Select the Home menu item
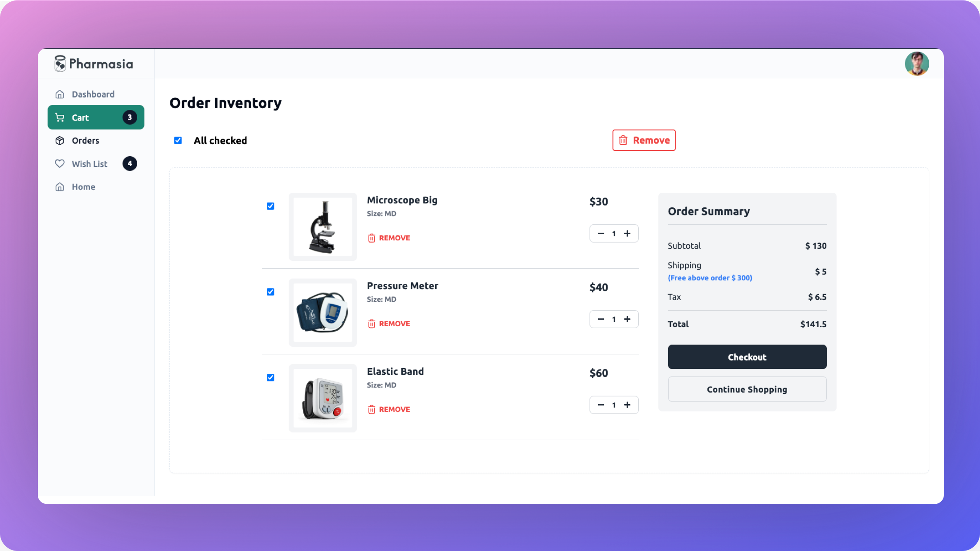Screen dimensions: 980x551 point(83,186)
